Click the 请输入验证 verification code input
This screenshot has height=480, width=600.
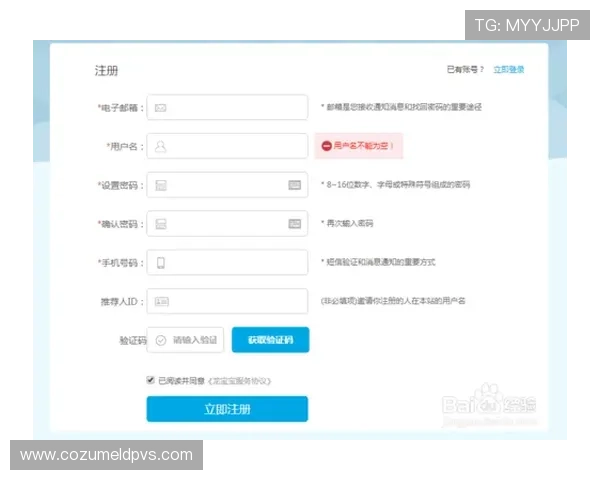194,340
